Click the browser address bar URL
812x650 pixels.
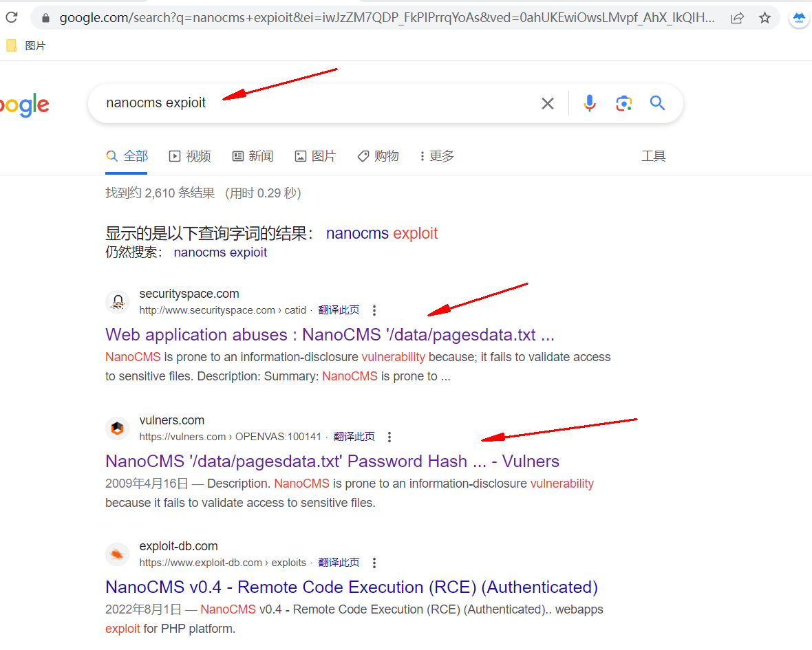(387, 18)
